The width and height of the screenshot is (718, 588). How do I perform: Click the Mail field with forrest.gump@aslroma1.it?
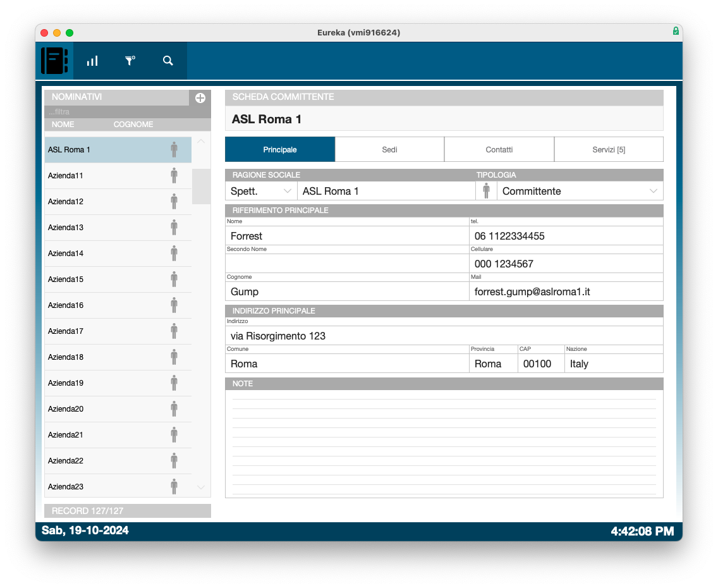pyautogui.click(x=566, y=291)
